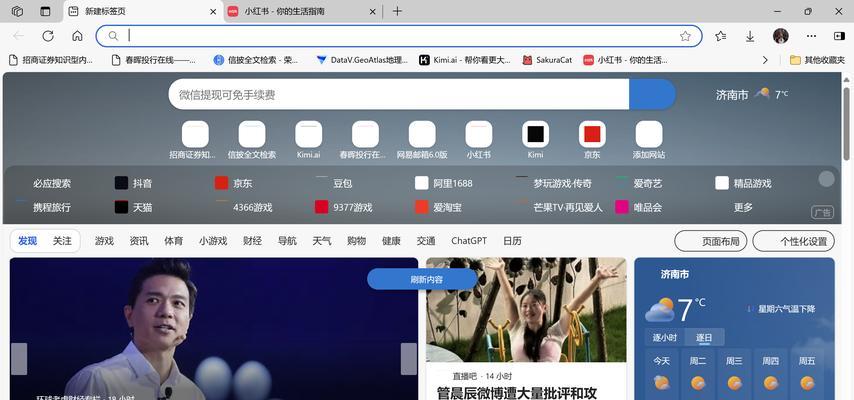Go to next slide in news carousel
This screenshot has height=400, width=854.
408,359
